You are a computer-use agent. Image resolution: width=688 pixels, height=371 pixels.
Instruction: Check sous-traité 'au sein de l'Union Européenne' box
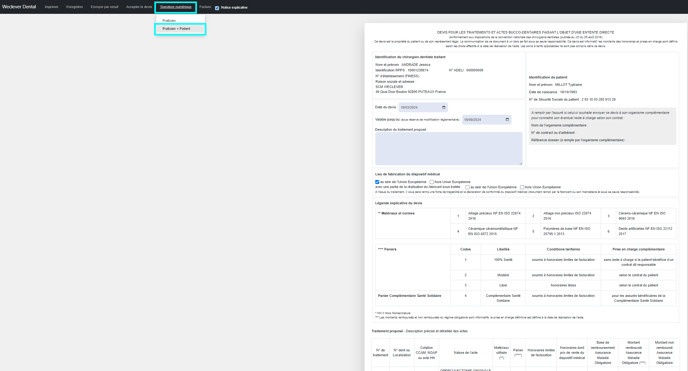pyautogui.click(x=468, y=187)
